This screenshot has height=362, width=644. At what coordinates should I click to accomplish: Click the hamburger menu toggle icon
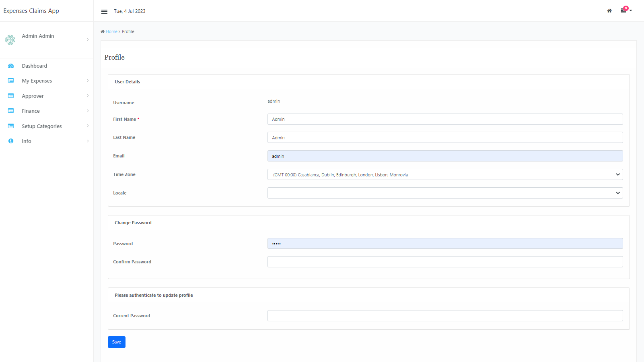[x=104, y=12]
